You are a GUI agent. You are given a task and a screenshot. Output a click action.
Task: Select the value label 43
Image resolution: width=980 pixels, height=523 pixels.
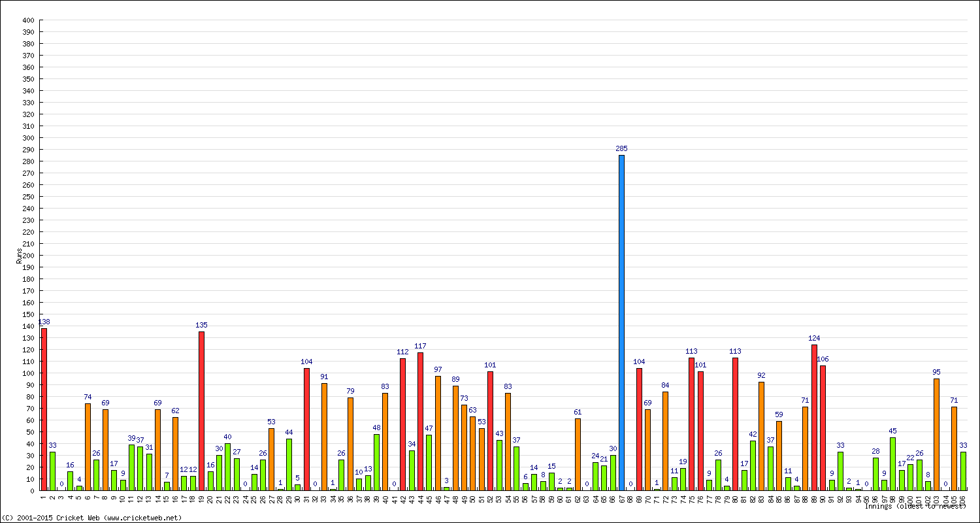499,433
